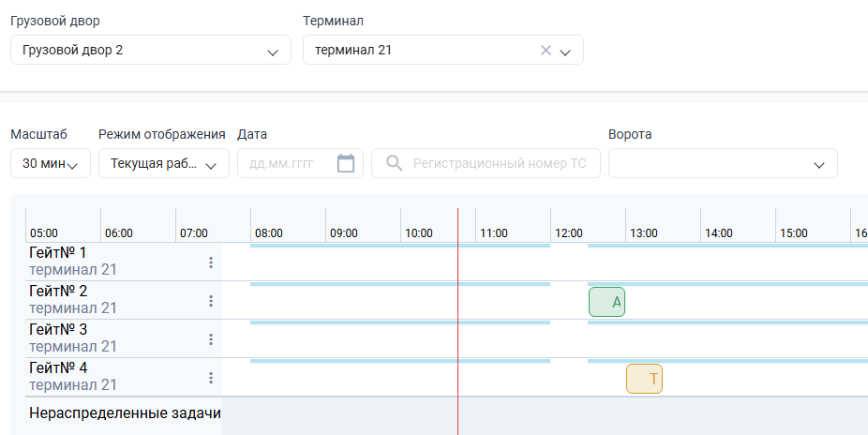Open the Масштаб 30 мин dropdown
Image resolution: width=868 pixels, height=435 pixels.
tap(51, 163)
